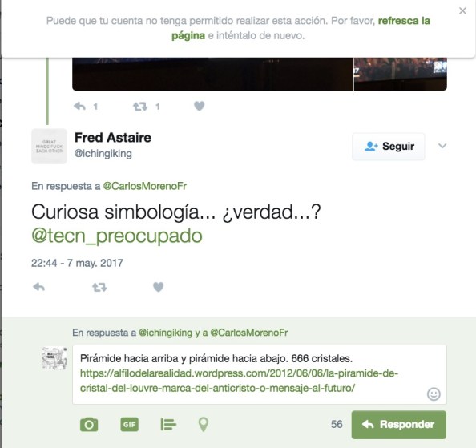The height and width of the screenshot is (448, 476).
Task: Open Fred Astaire's profile avatar
Action: [x=49, y=147]
